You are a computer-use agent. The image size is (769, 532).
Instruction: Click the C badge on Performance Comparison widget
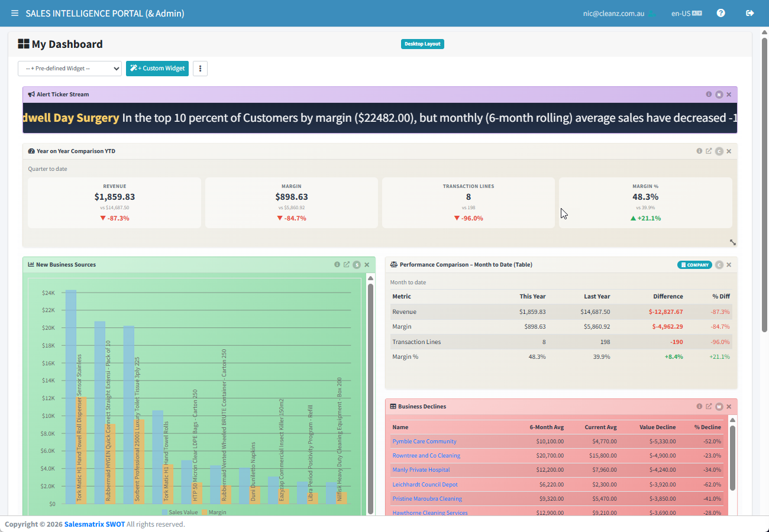[x=719, y=265]
